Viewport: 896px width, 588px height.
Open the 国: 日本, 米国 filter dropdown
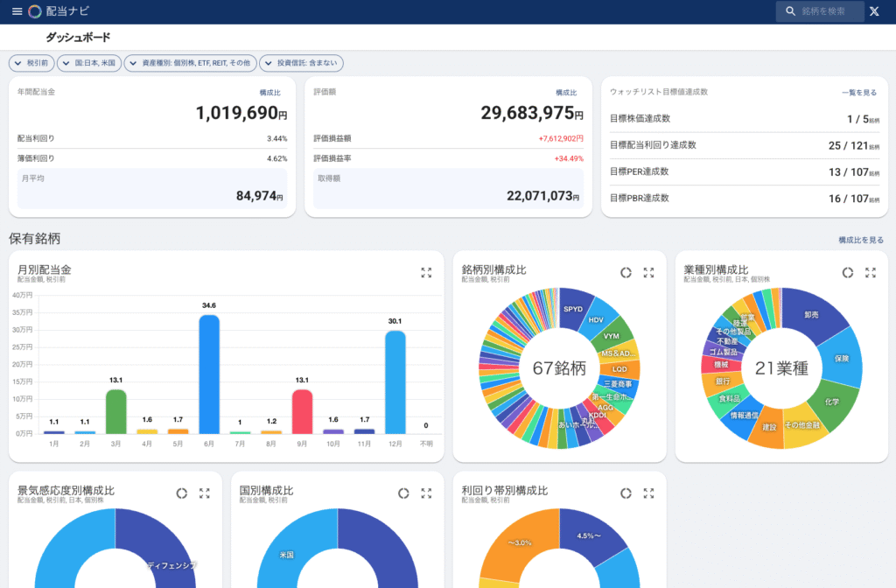click(x=89, y=63)
